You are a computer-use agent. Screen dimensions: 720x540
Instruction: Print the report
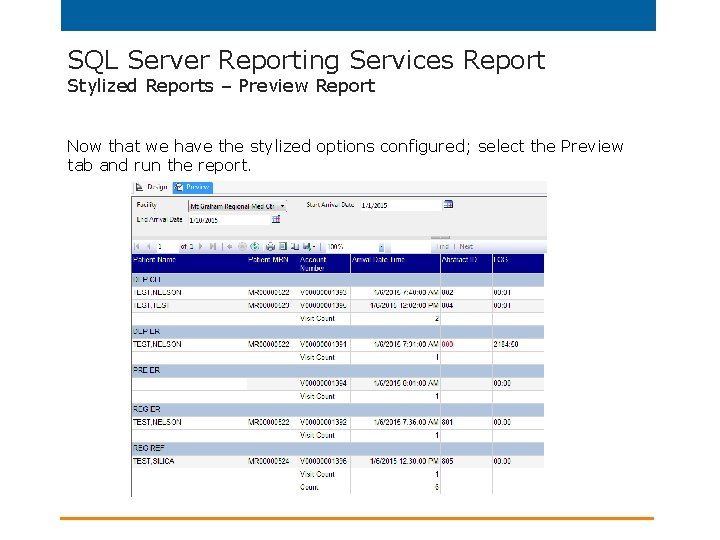point(270,247)
